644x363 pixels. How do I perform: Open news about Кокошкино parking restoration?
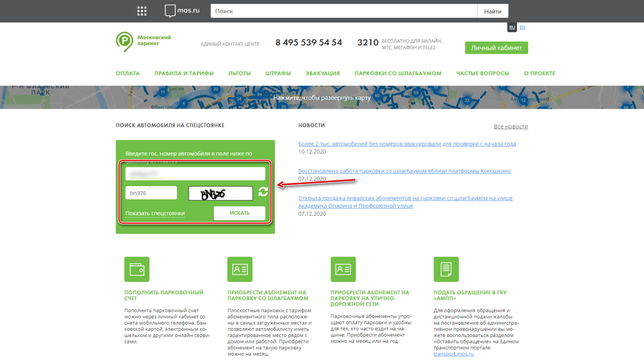(405, 171)
